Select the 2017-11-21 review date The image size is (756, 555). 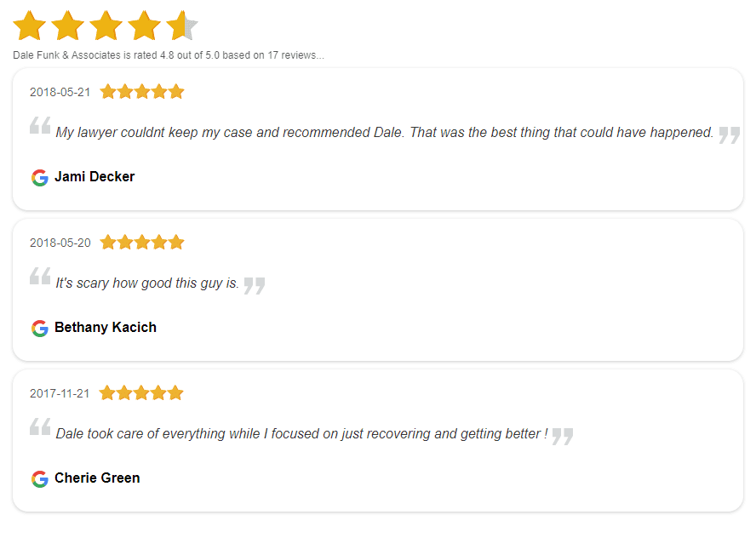pyautogui.click(x=60, y=393)
